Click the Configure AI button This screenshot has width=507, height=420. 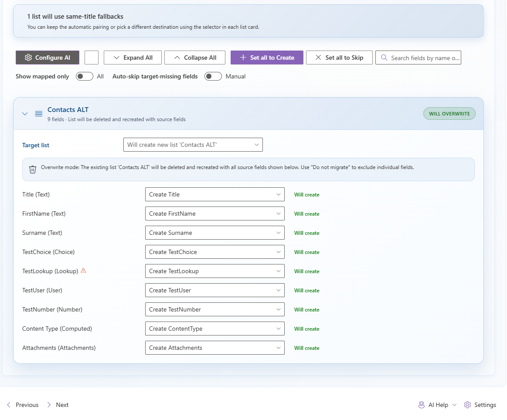pyautogui.click(x=48, y=58)
